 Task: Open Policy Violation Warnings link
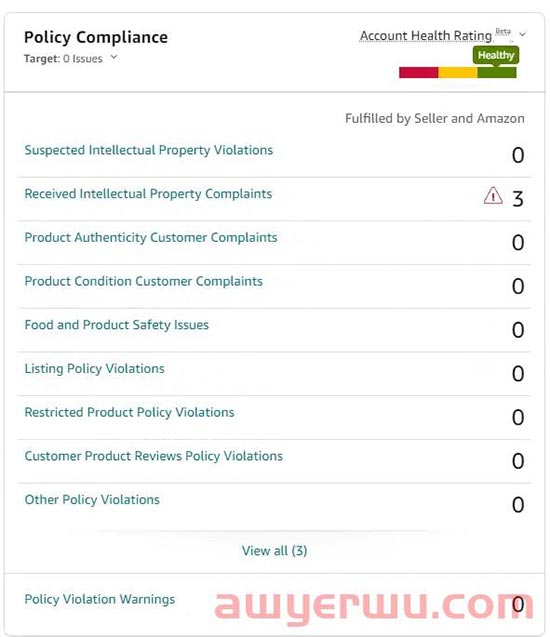(x=100, y=600)
